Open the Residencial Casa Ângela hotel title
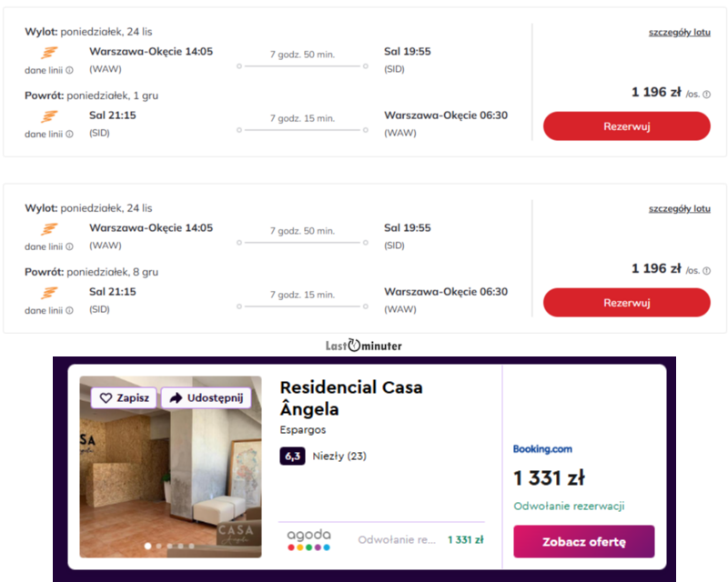The height and width of the screenshot is (582, 728). (x=351, y=398)
